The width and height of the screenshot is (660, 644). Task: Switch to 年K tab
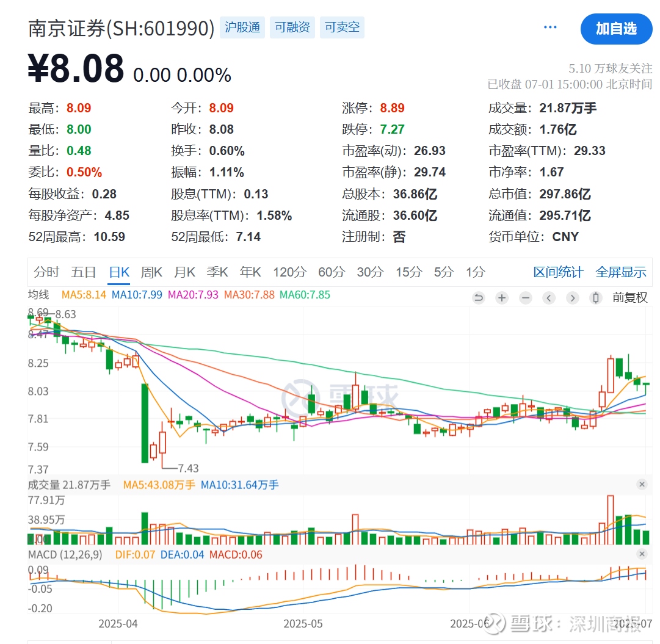(250, 272)
